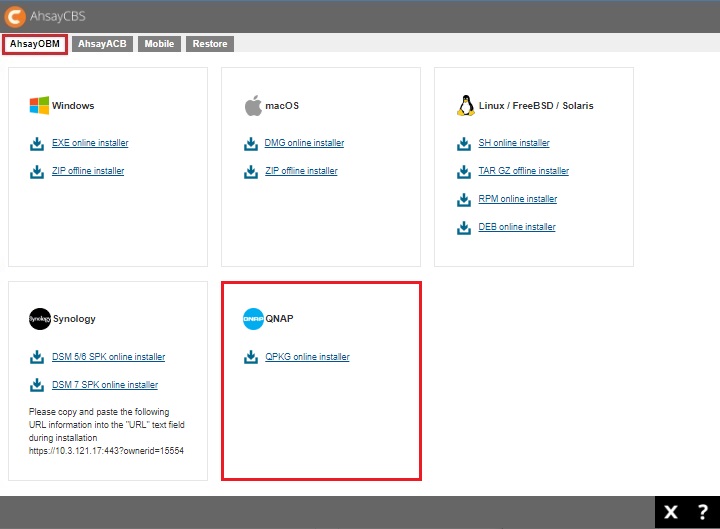Switch to the AhsayACB tab

point(104,44)
